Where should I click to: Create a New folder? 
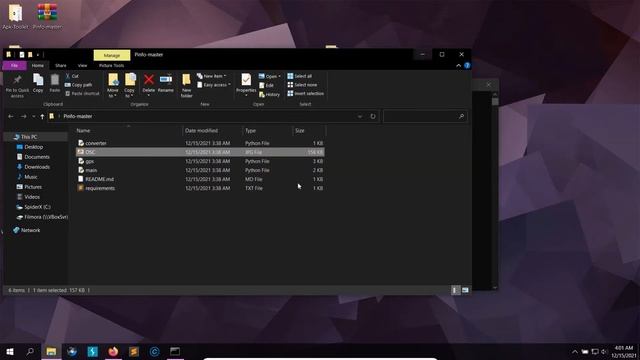point(187,85)
